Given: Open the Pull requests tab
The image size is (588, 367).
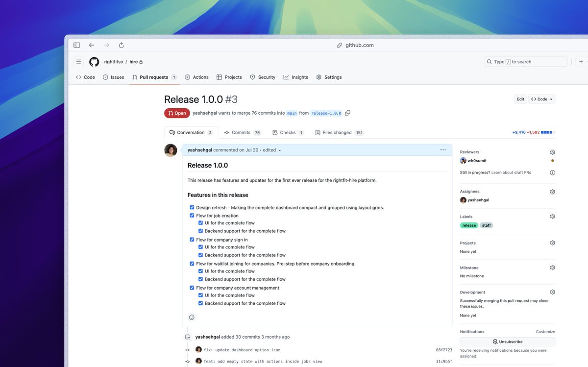Looking at the screenshot, I should 154,77.
